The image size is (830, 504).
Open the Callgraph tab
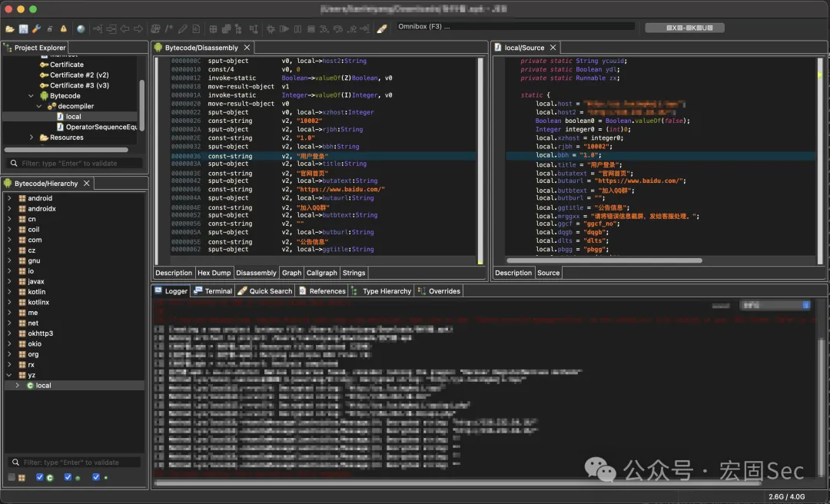tap(321, 273)
